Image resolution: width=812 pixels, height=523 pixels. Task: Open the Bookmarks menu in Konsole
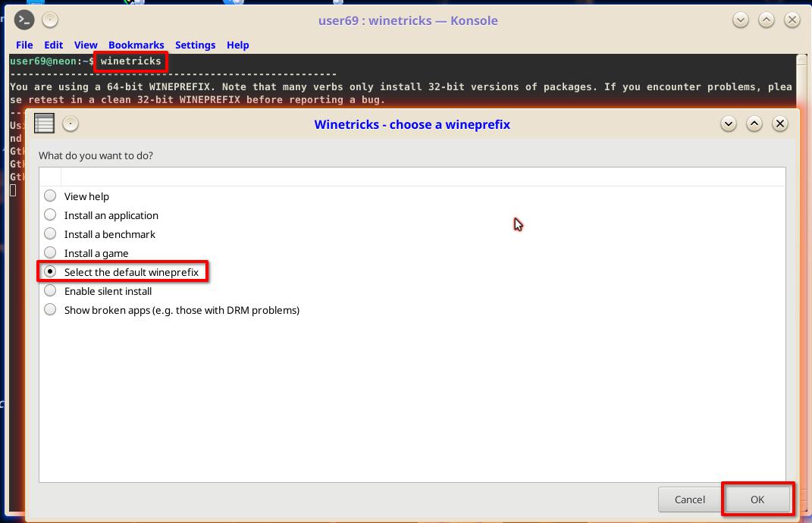click(x=136, y=45)
